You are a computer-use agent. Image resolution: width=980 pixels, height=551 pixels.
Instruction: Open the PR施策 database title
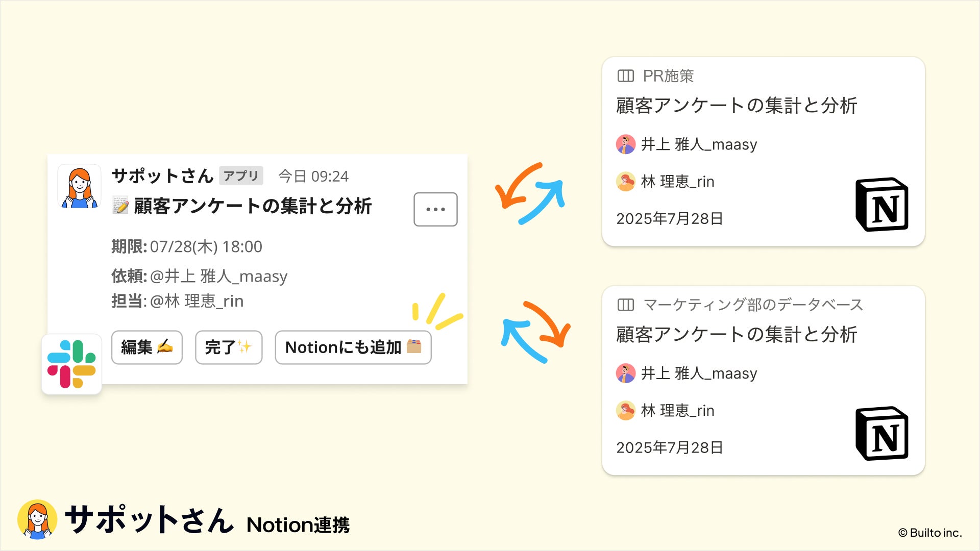[x=668, y=76]
